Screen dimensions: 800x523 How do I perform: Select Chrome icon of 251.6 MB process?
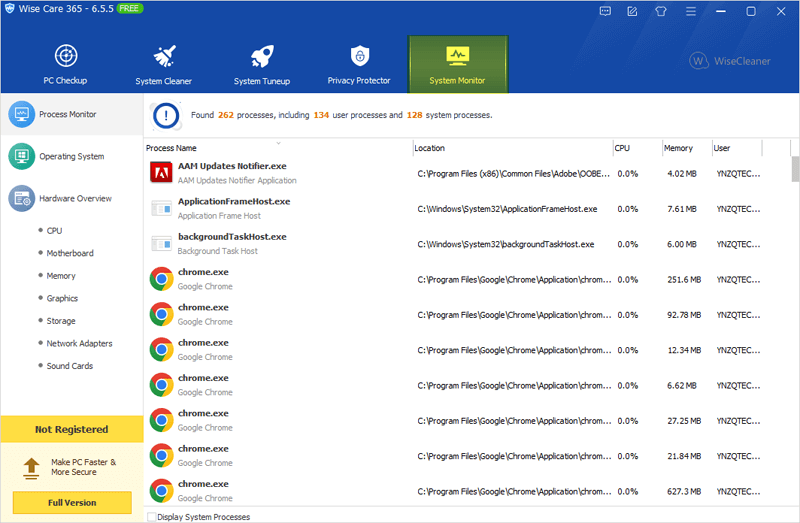(x=161, y=279)
